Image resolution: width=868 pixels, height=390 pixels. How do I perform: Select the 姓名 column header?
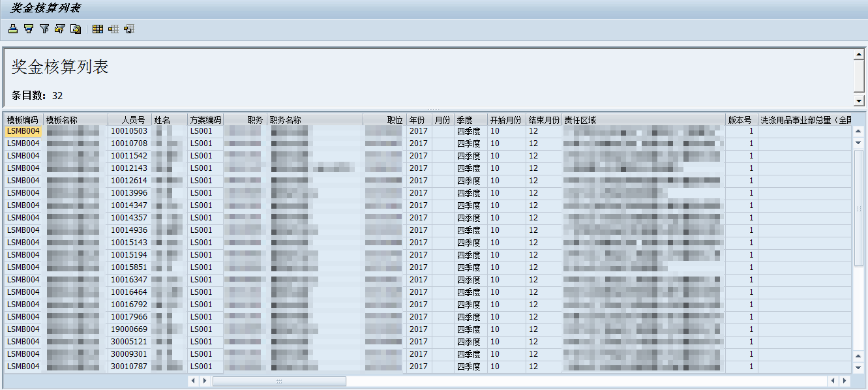tap(168, 120)
